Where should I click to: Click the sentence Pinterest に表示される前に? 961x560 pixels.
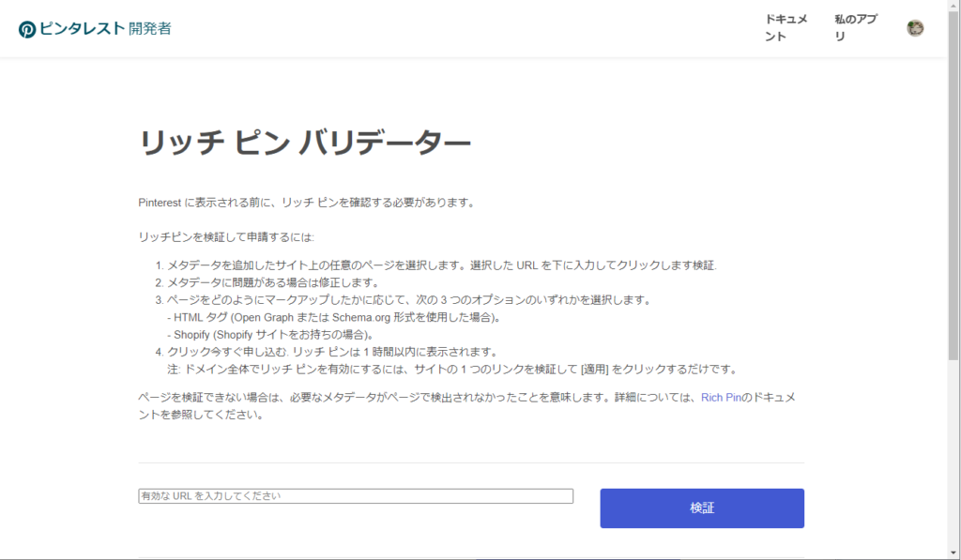pos(308,203)
